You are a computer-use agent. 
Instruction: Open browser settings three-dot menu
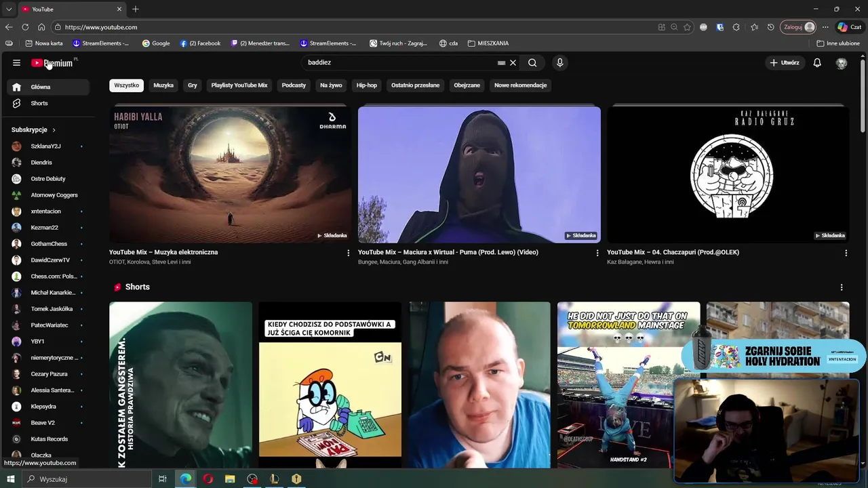[x=825, y=27]
